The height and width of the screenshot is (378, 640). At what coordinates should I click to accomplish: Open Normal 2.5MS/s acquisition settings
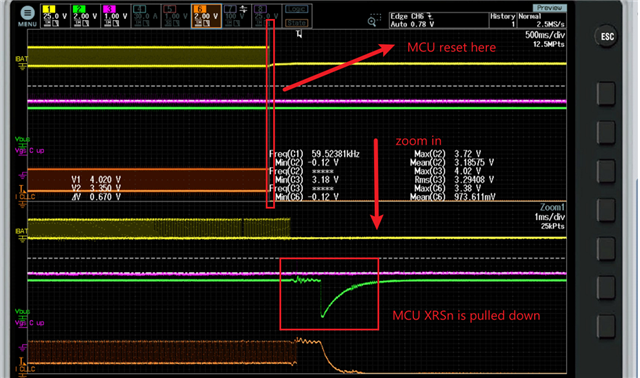coord(542,20)
